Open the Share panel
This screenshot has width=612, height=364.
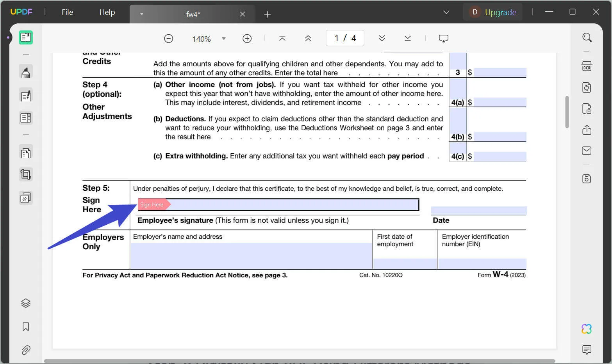click(x=586, y=130)
